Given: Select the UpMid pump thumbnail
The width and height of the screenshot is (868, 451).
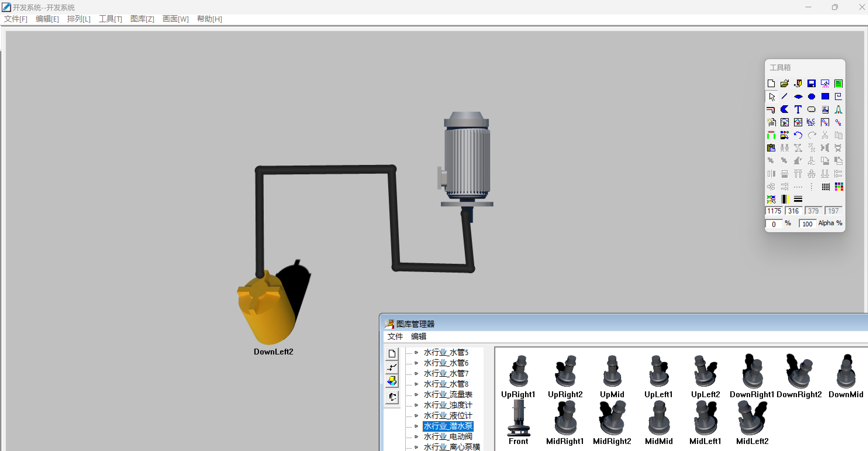Looking at the screenshot, I should pyautogui.click(x=612, y=371).
